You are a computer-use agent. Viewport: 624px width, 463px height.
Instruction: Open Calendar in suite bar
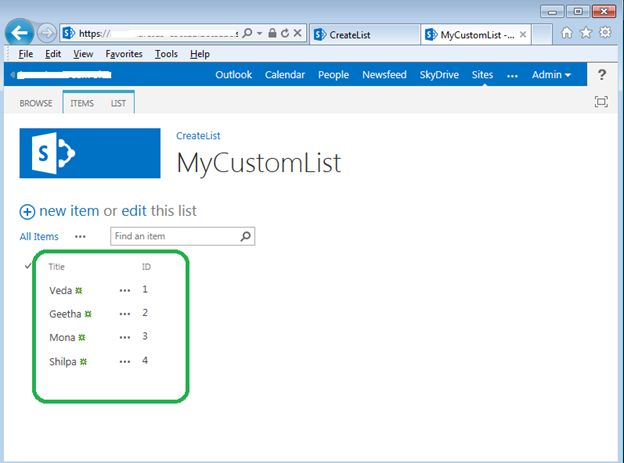285,75
